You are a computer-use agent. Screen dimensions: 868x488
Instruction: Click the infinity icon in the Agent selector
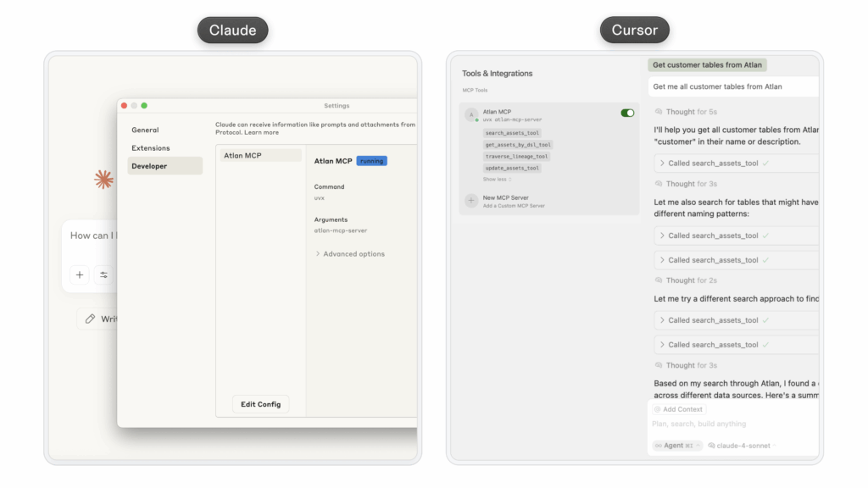tap(658, 446)
